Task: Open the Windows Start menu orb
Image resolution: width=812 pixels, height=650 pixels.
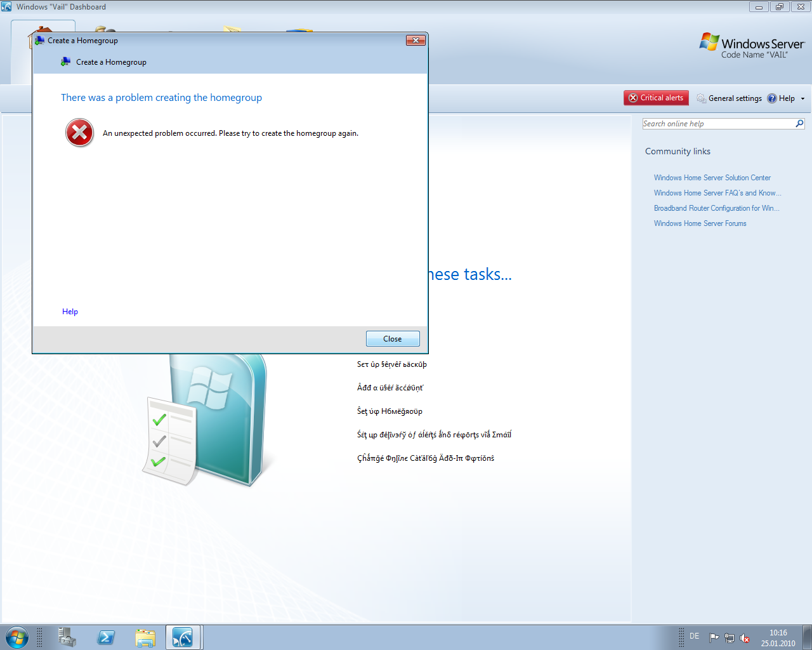Action: click(x=17, y=637)
